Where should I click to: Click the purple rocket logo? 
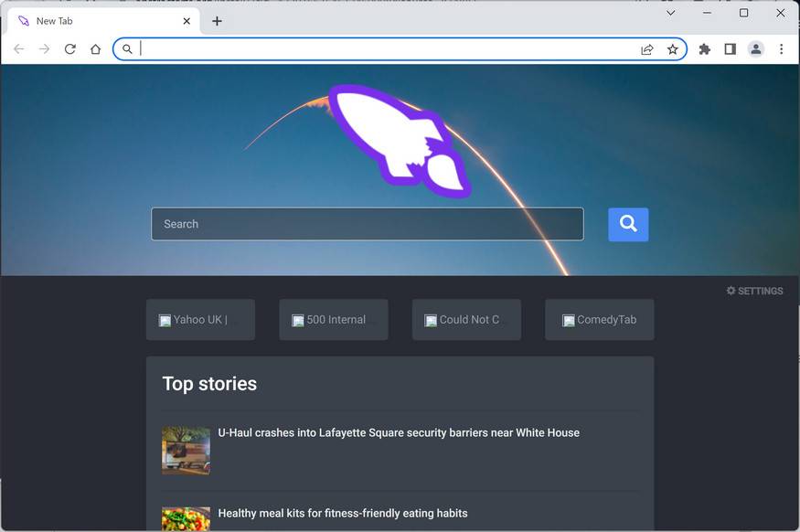tap(399, 142)
